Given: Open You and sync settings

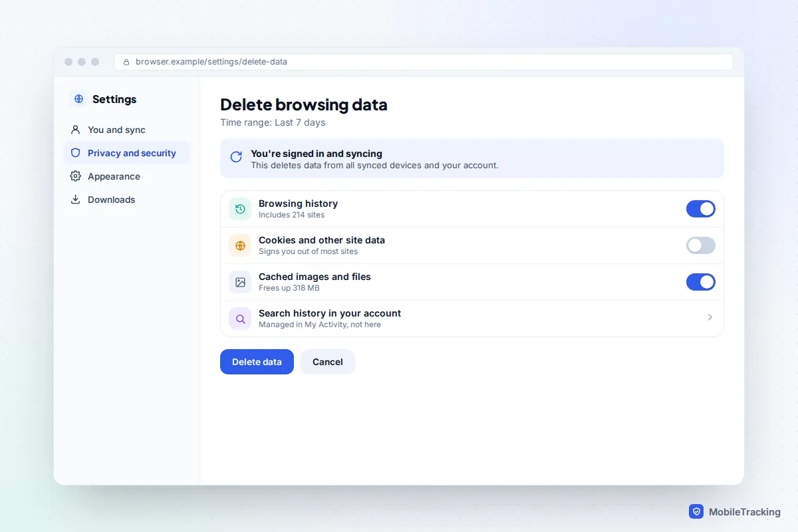Looking at the screenshot, I should pyautogui.click(x=127, y=130).
